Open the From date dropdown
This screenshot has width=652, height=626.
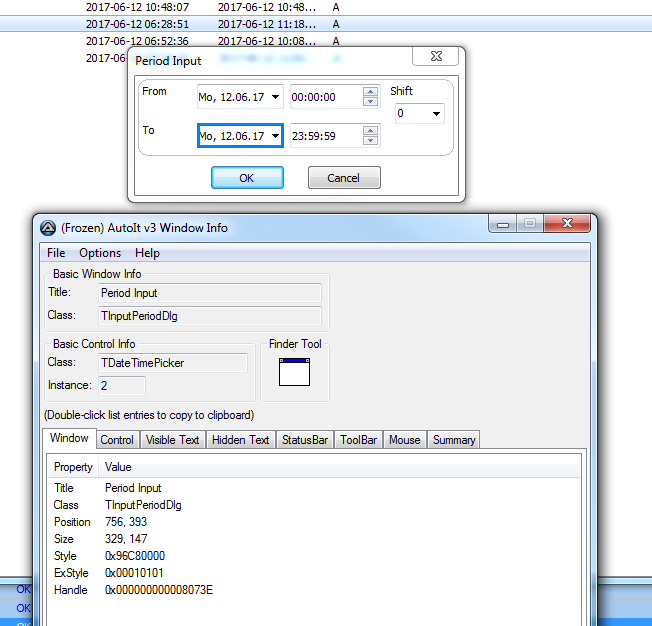click(x=275, y=97)
